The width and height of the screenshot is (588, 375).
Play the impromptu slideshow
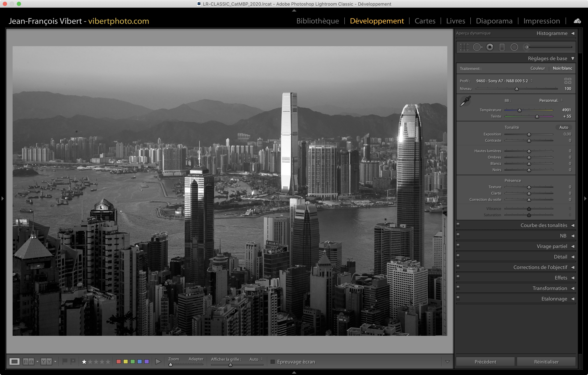[158, 362]
